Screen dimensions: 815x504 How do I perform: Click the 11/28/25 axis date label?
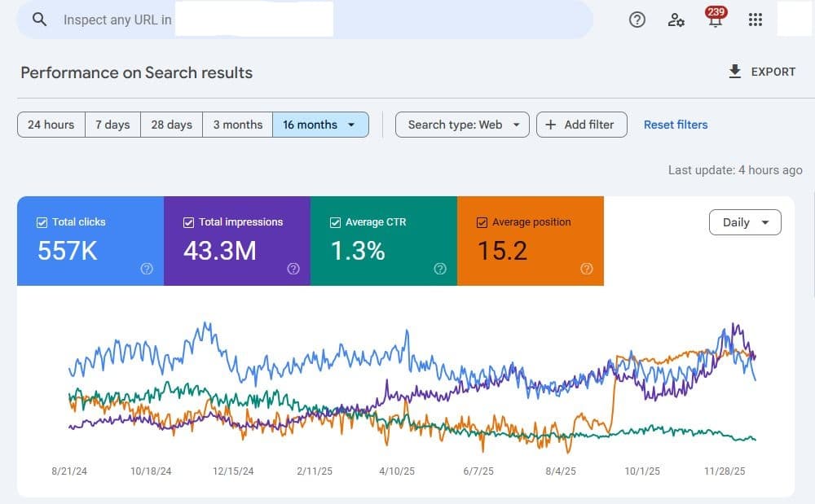click(x=725, y=471)
